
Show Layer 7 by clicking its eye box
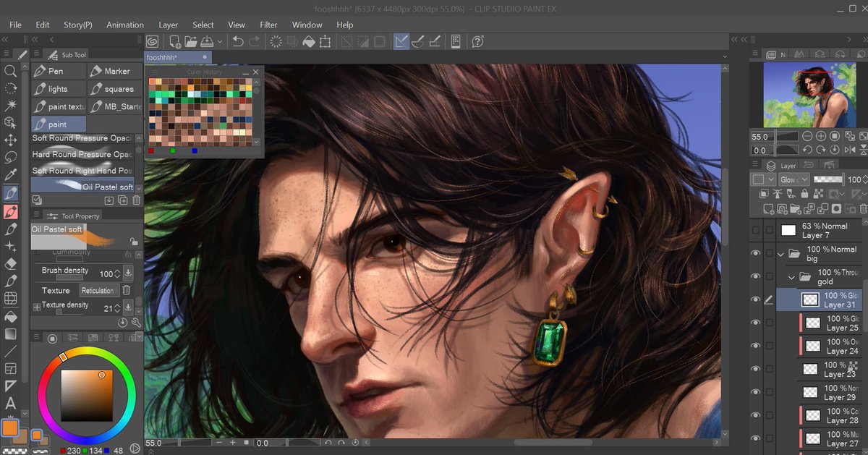[x=756, y=230]
